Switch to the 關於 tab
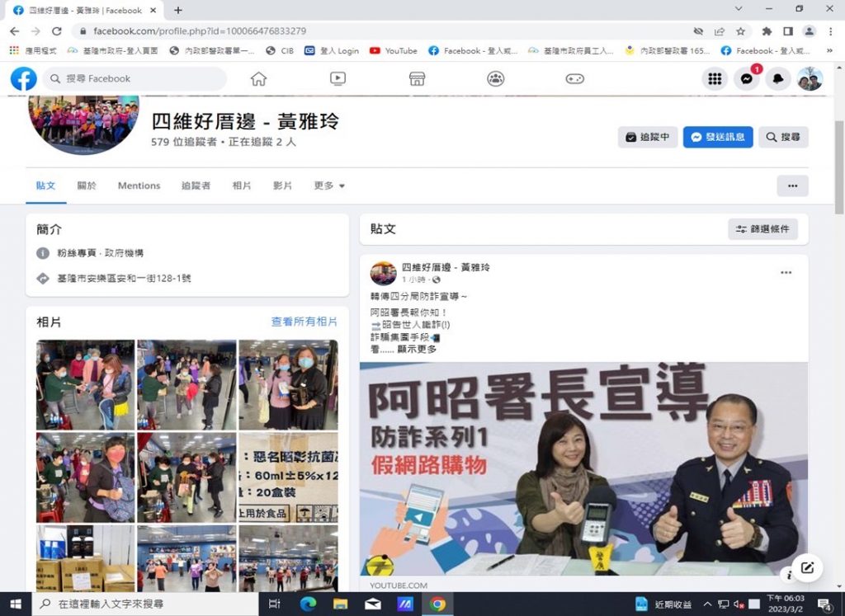Image resolution: width=845 pixels, height=616 pixels. pos(87,186)
